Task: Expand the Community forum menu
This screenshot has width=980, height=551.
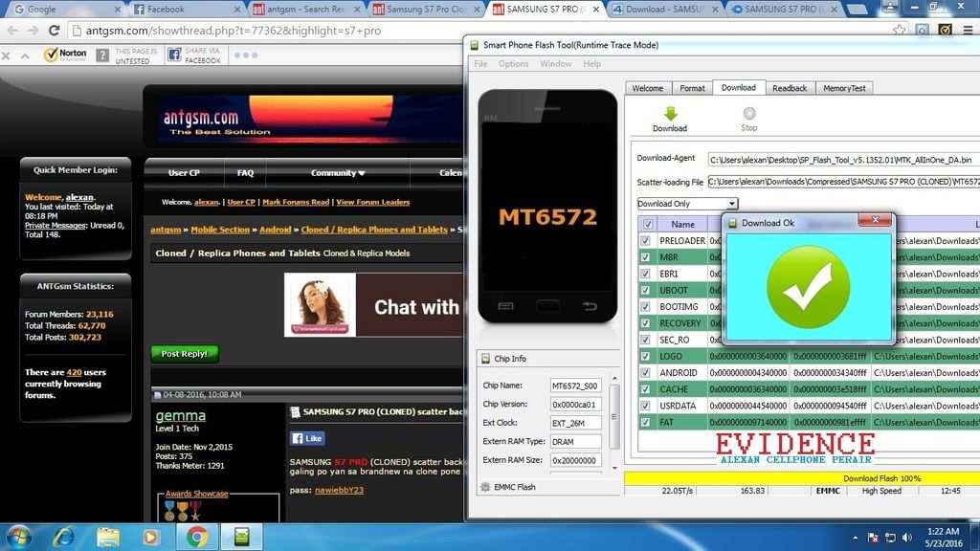Action: point(338,173)
